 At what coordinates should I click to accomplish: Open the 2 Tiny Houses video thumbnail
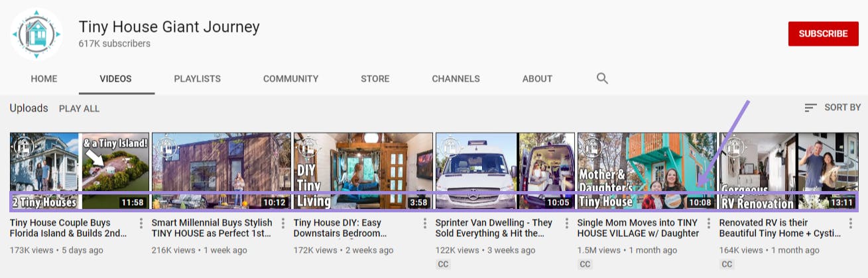click(80, 171)
